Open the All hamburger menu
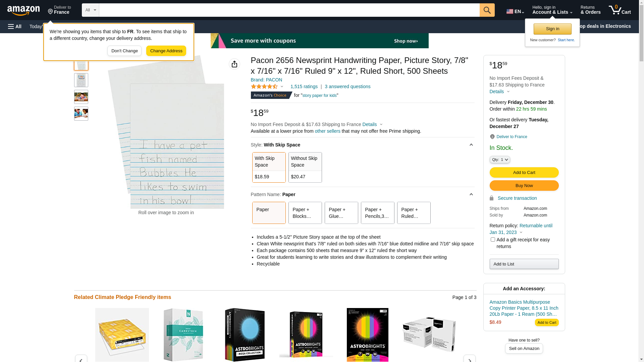The width and height of the screenshot is (644, 362). coord(15,26)
